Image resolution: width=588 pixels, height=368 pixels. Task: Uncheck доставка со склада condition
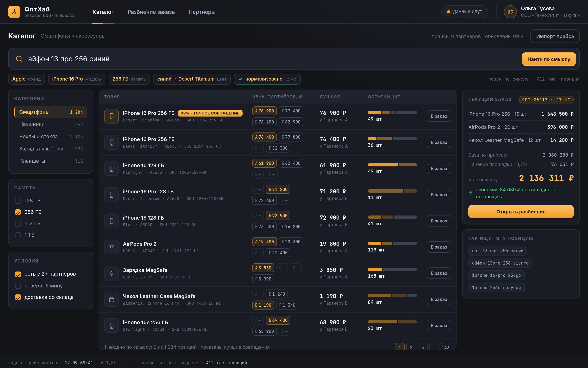[18, 297]
